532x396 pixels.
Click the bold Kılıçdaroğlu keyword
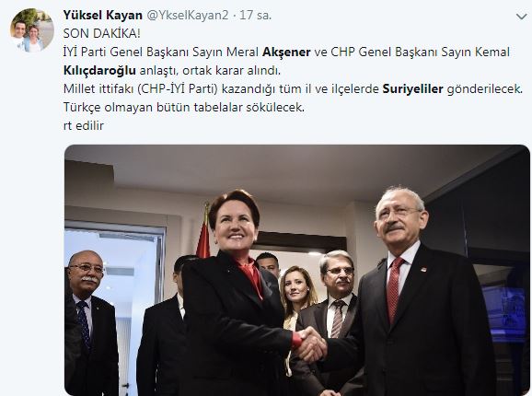click(x=99, y=71)
